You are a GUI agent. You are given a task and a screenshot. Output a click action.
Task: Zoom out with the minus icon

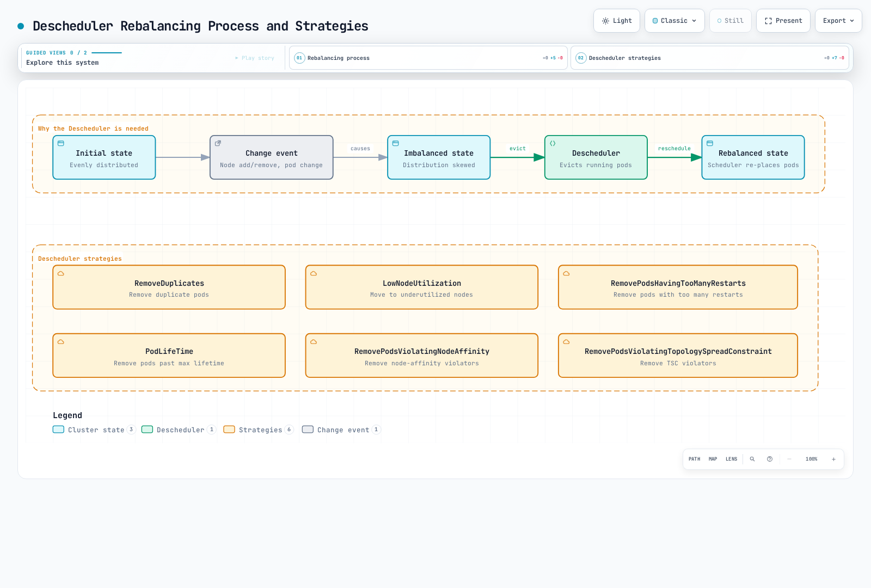pyautogui.click(x=789, y=459)
